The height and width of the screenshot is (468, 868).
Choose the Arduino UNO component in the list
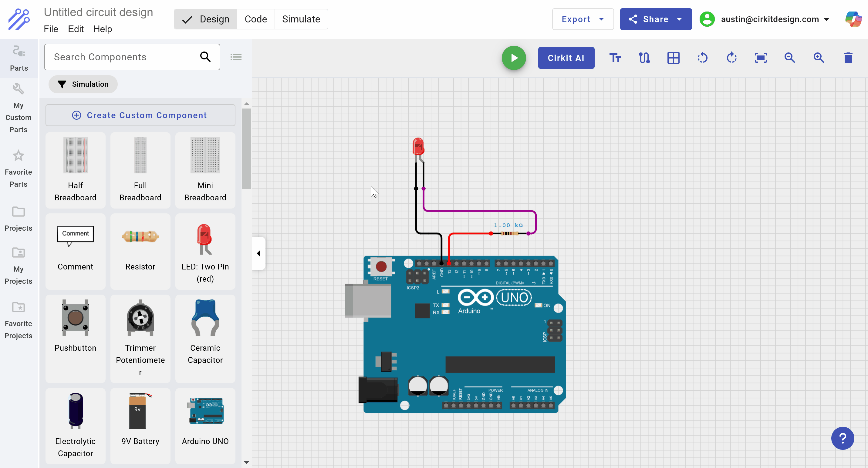pyautogui.click(x=205, y=426)
